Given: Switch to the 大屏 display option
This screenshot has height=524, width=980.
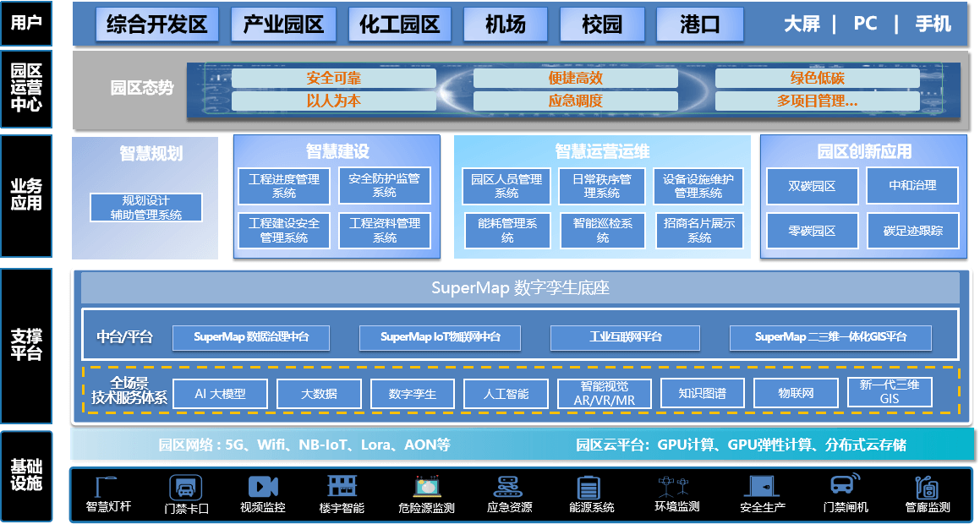Looking at the screenshot, I should [802, 25].
